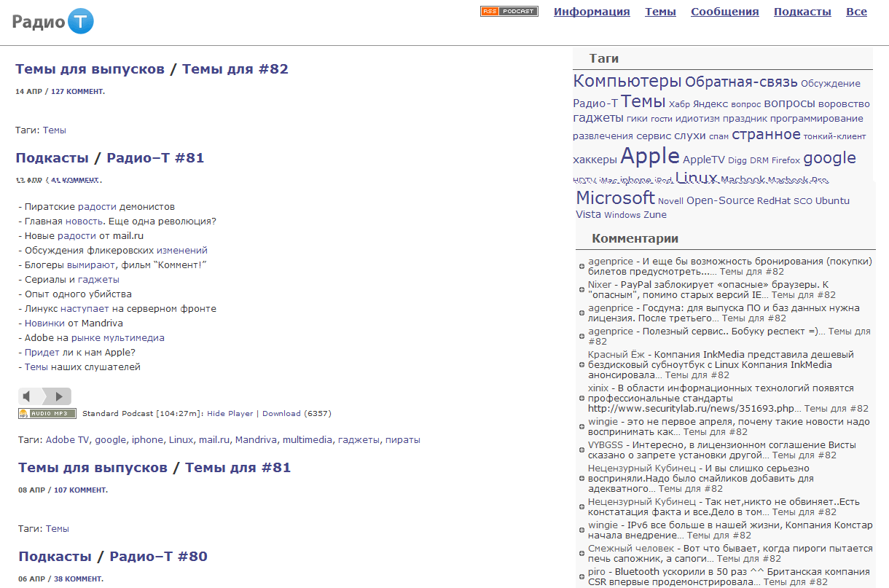Viewport: 889px width, 588px height.
Task: Go to the Подкасты menu item
Action: (x=802, y=12)
